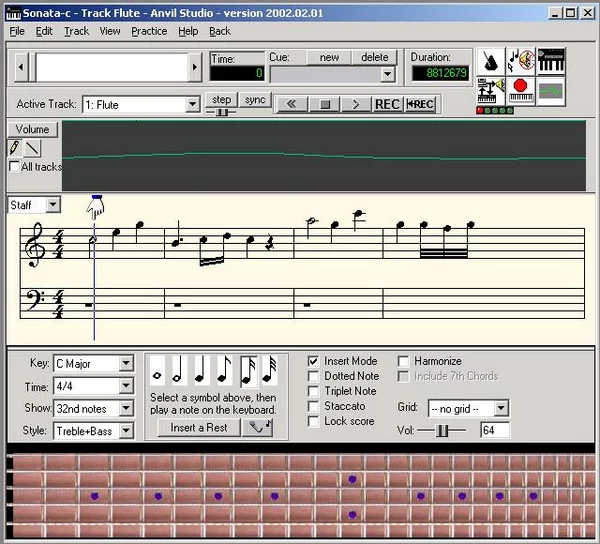Click the Cue delete button
The image size is (600, 544).
[374, 57]
